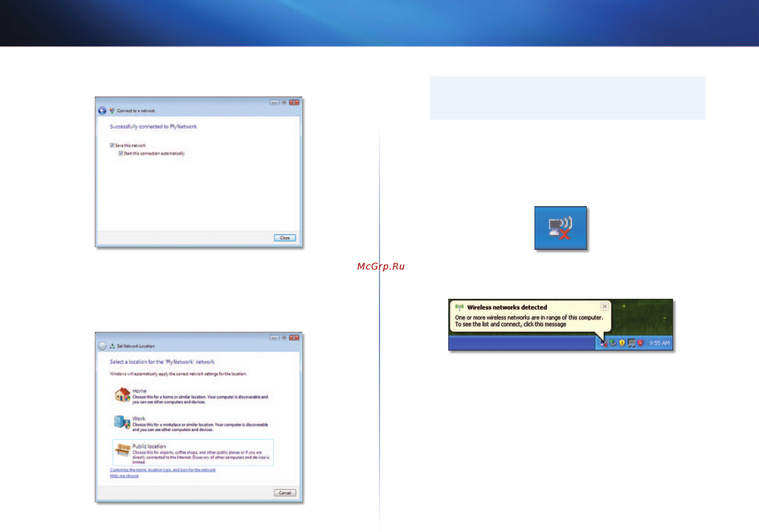Screen dimensions: 759x532
Task: Minimize the Connect to a network window
Action: [274, 102]
